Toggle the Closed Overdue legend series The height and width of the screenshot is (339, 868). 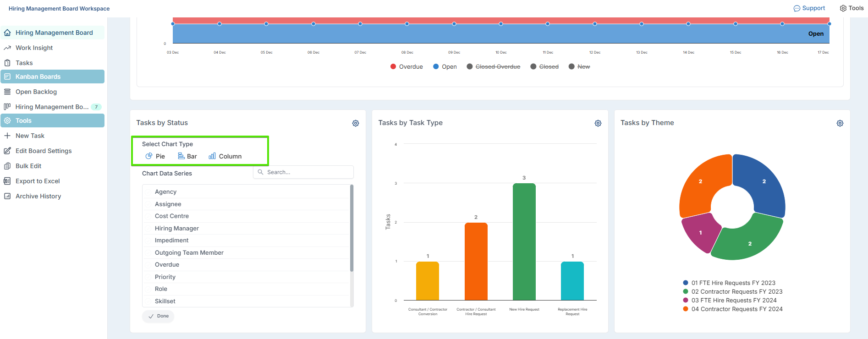pyautogui.click(x=493, y=67)
